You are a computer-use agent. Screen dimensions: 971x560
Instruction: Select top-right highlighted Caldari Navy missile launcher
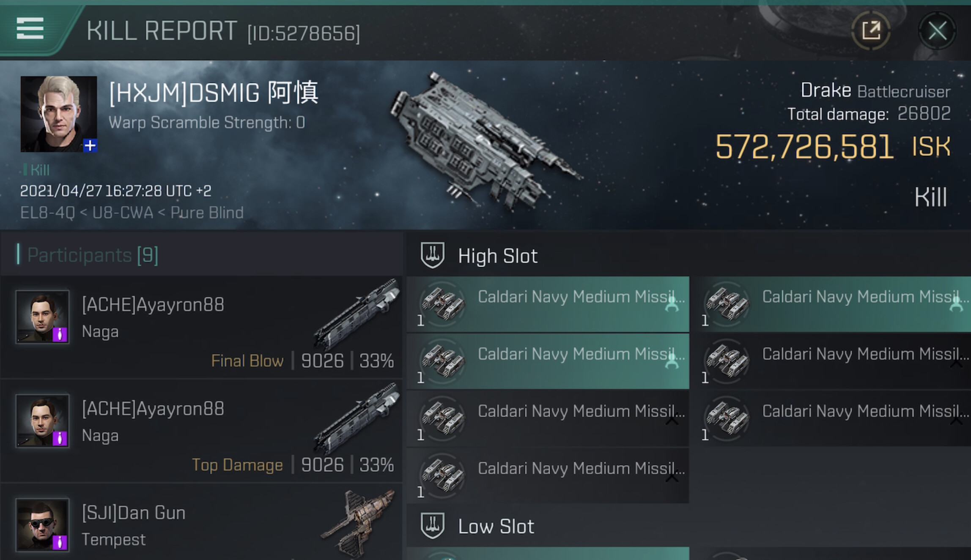tap(833, 304)
